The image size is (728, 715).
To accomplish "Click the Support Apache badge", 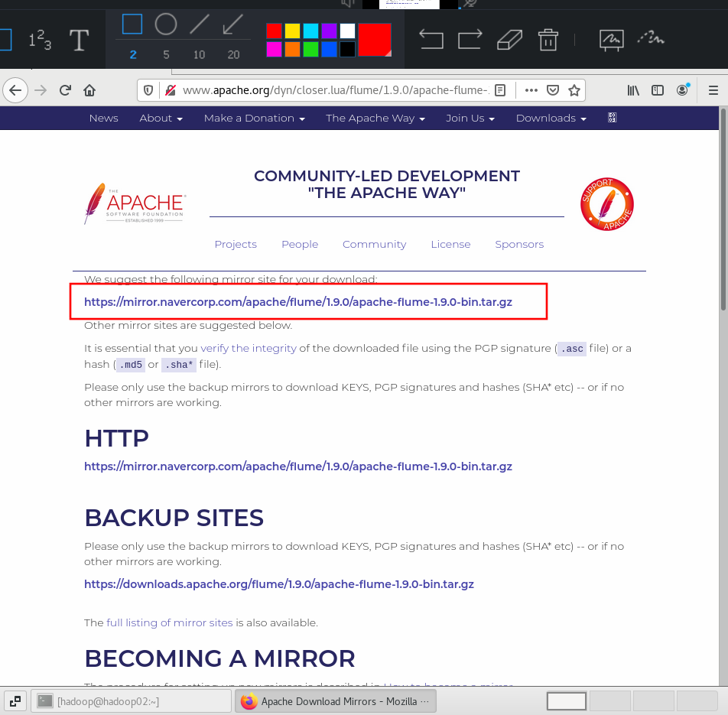I will [x=607, y=204].
